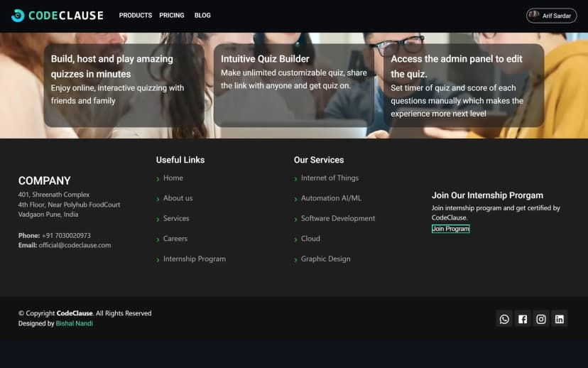This screenshot has width=588, height=368.
Task: Open the Instagram social icon
Action: tap(540, 319)
